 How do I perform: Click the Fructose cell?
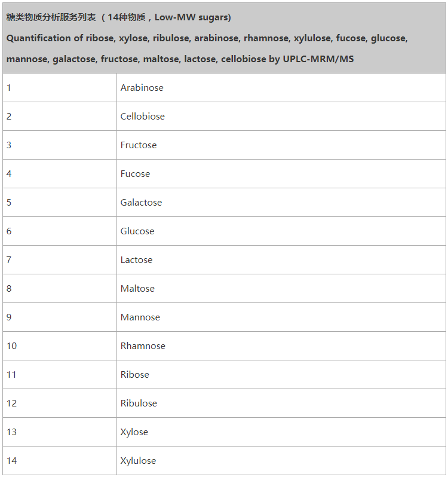(x=281, y=145)
